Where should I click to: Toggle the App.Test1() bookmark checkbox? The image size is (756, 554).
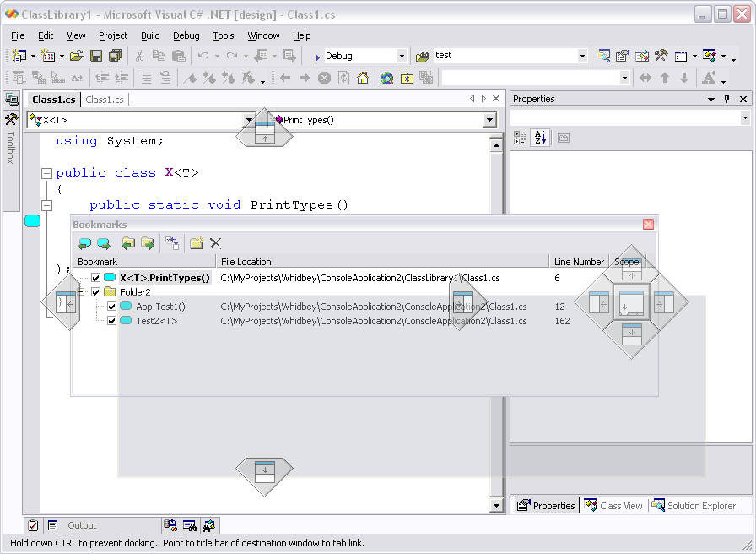111,307
